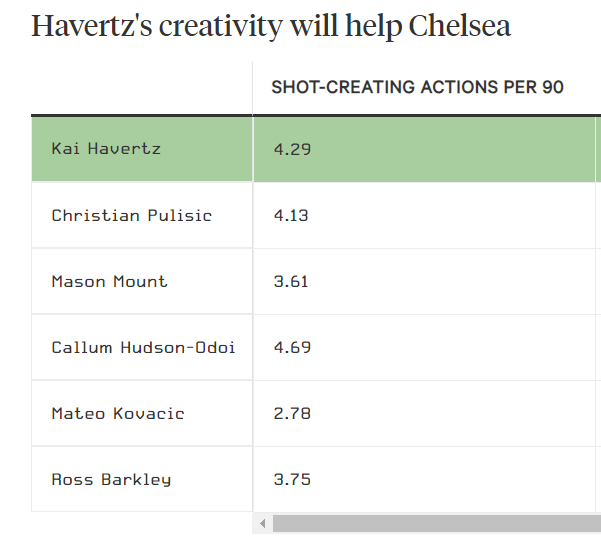Click the value 4.69 for Hudson-Odoi
The height and width of the screenshot is (537, 601).
[x=292, y=348]
